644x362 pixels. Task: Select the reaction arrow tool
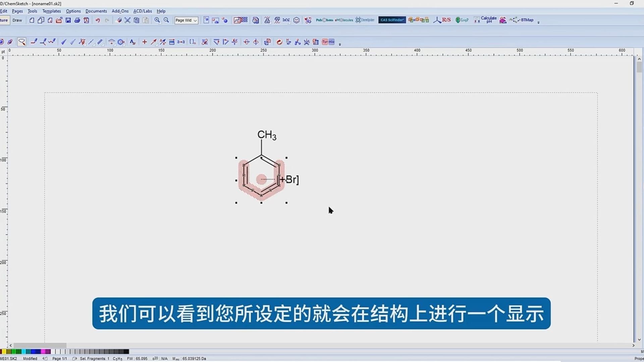[154, 42]
